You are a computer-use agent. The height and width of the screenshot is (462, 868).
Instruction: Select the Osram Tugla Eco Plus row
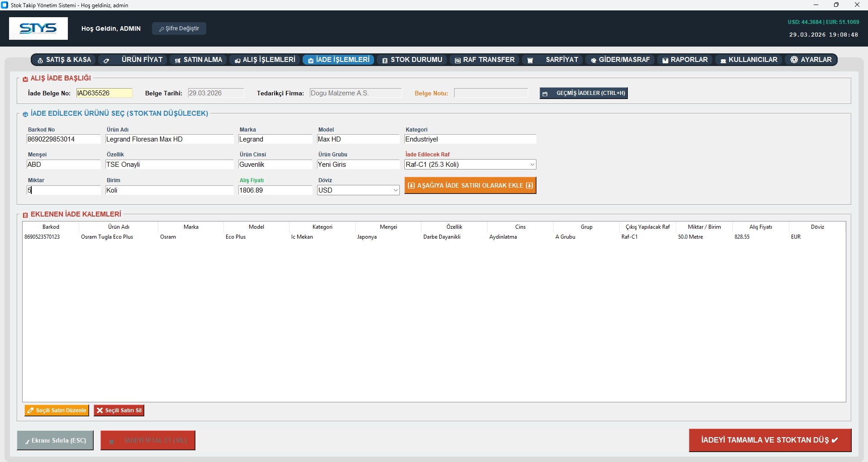click(107, 237)
